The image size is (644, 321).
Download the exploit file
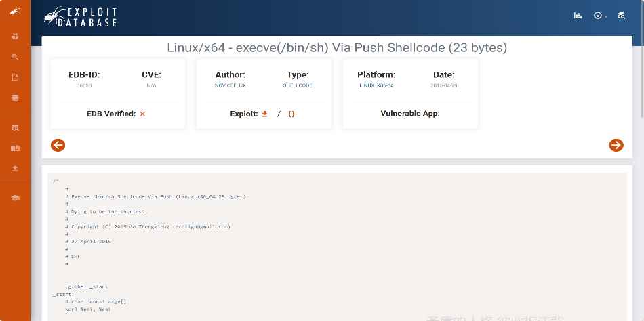point(264,114)
